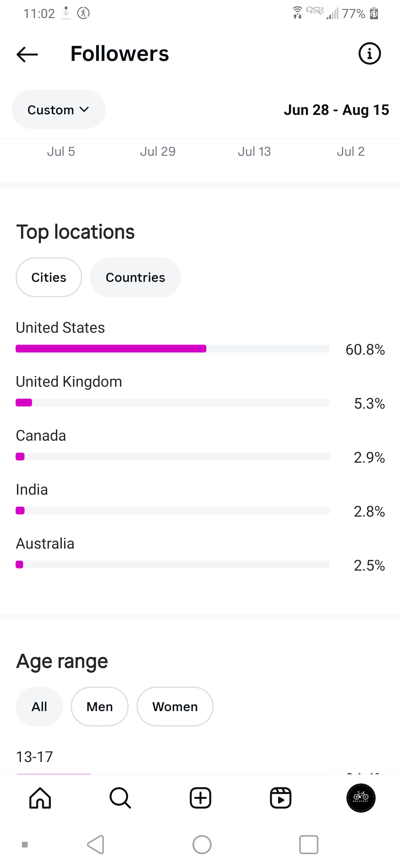Open the Android recent apps square
401x868 pixels.
pos(309,844)
